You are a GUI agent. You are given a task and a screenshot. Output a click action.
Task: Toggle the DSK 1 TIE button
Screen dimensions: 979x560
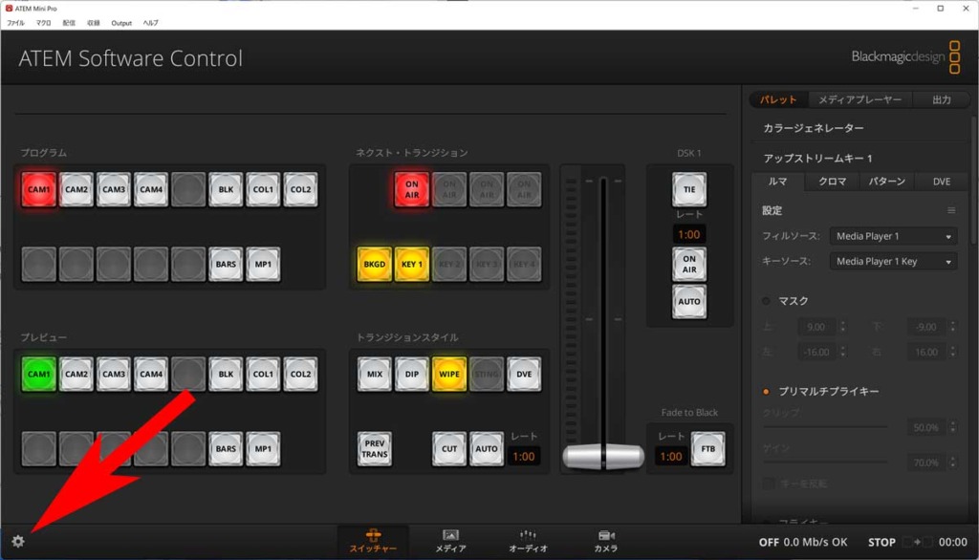688,189
